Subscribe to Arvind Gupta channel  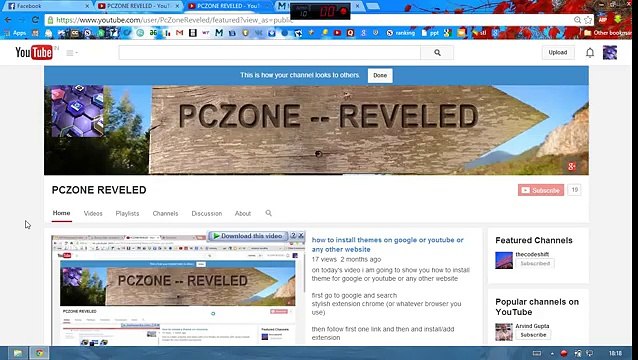pyautogui.click(x=533, y=335)
